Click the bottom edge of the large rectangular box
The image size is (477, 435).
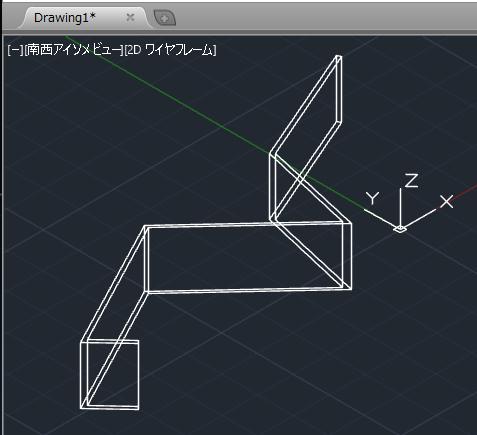[248, 290]
